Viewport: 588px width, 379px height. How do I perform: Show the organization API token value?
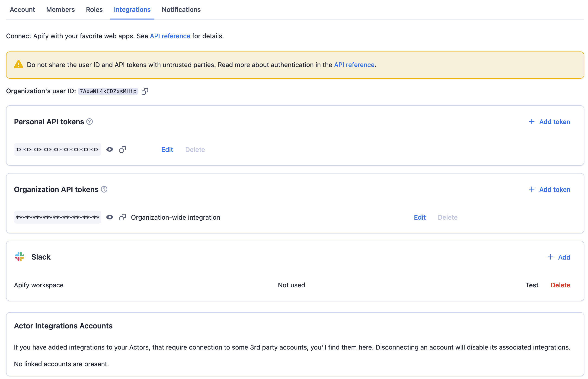[109, 217]
